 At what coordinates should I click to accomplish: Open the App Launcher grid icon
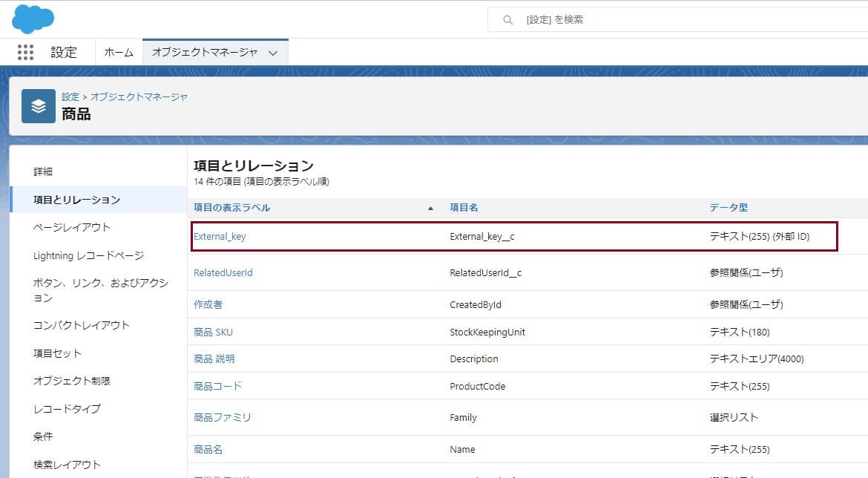tap(26, 52)
